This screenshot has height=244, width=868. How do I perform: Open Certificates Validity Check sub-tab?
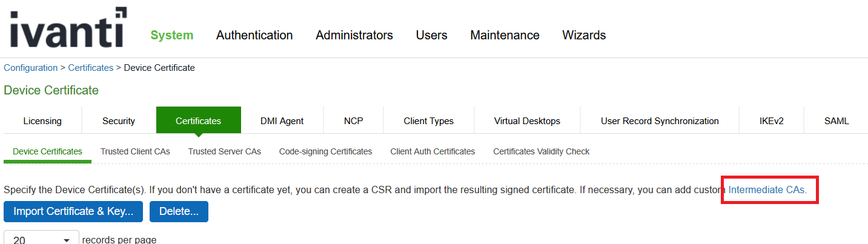click(541, 151)
